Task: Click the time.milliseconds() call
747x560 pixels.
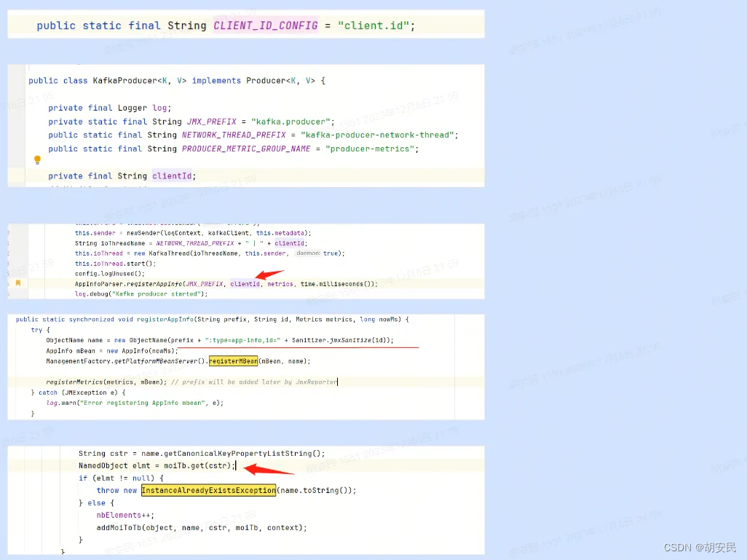Action: (x=337, y=284)
